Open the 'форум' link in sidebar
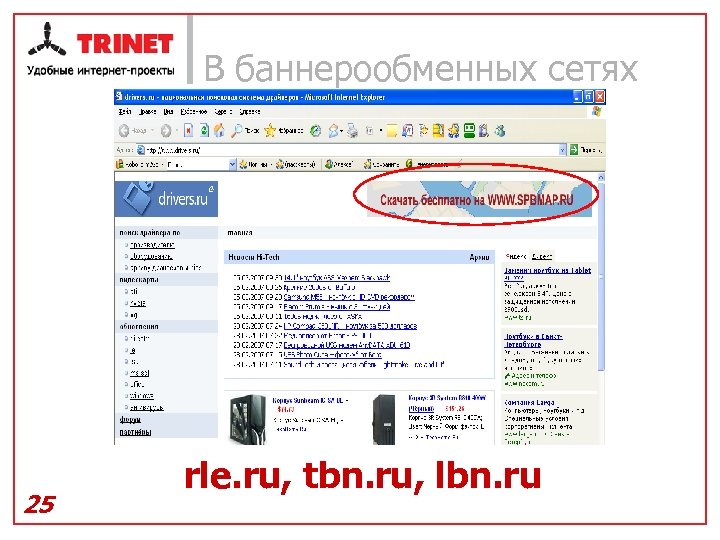The width and height of the screenshot is (720, 540). (x=130, y=420)
